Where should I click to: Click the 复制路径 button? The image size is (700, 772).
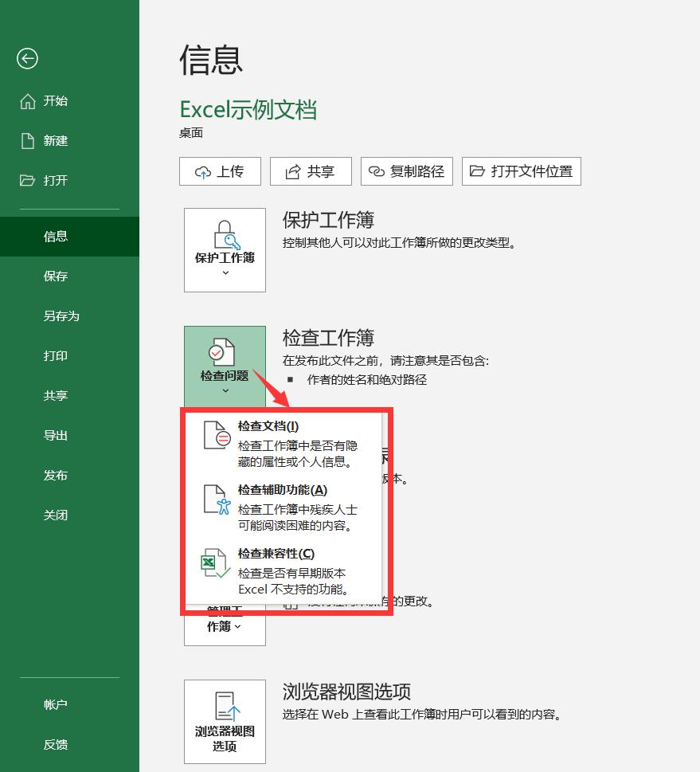pos(406,170)
